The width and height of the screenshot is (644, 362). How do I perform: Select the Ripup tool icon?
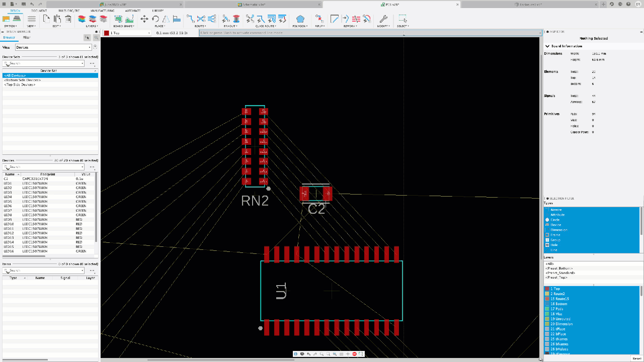[x=319, y=19]
